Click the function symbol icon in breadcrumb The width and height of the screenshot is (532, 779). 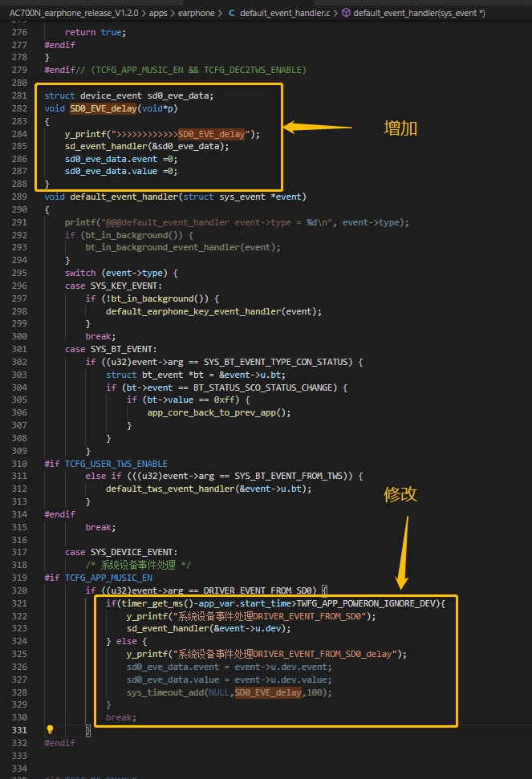pos(346,13)
